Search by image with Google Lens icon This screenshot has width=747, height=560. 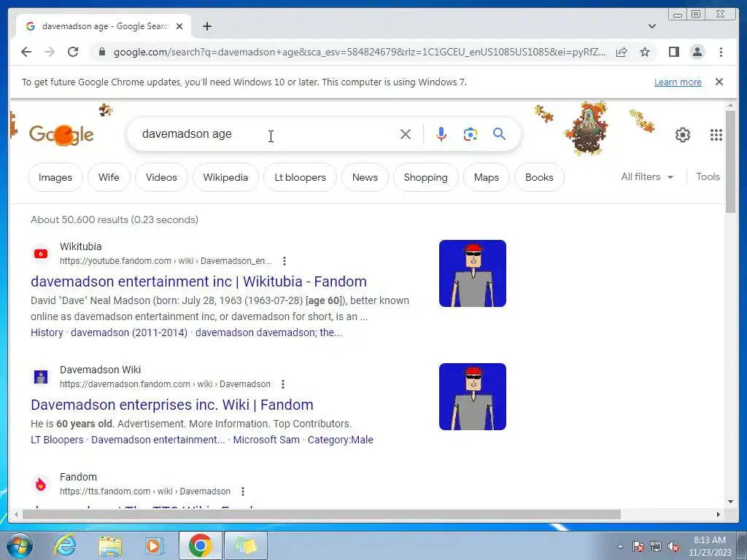pos(471,134)
